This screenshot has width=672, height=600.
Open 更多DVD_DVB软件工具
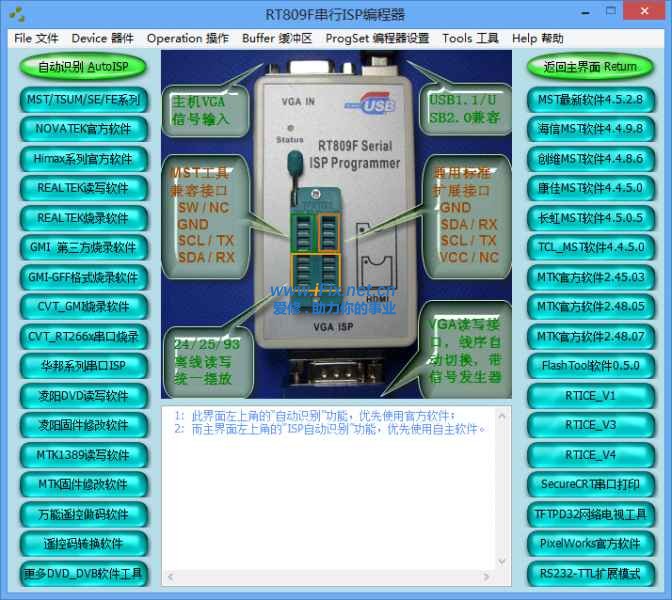84,574
